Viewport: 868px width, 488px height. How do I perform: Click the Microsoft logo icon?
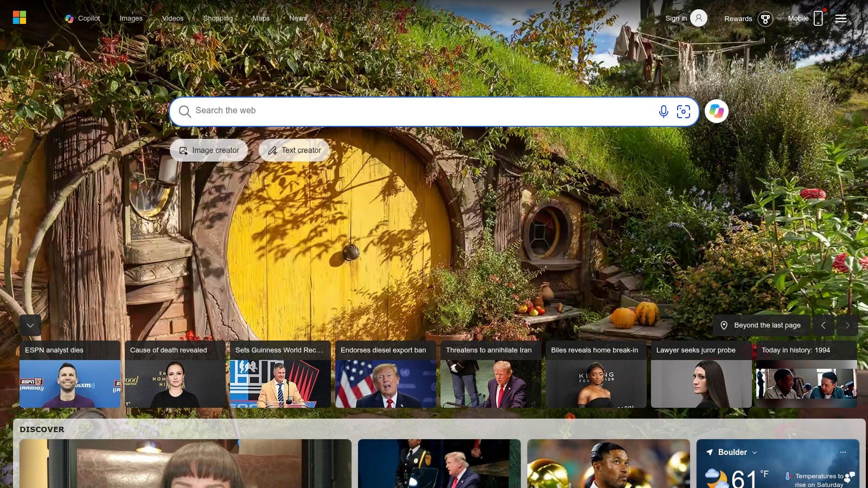[x=20, y=18]
